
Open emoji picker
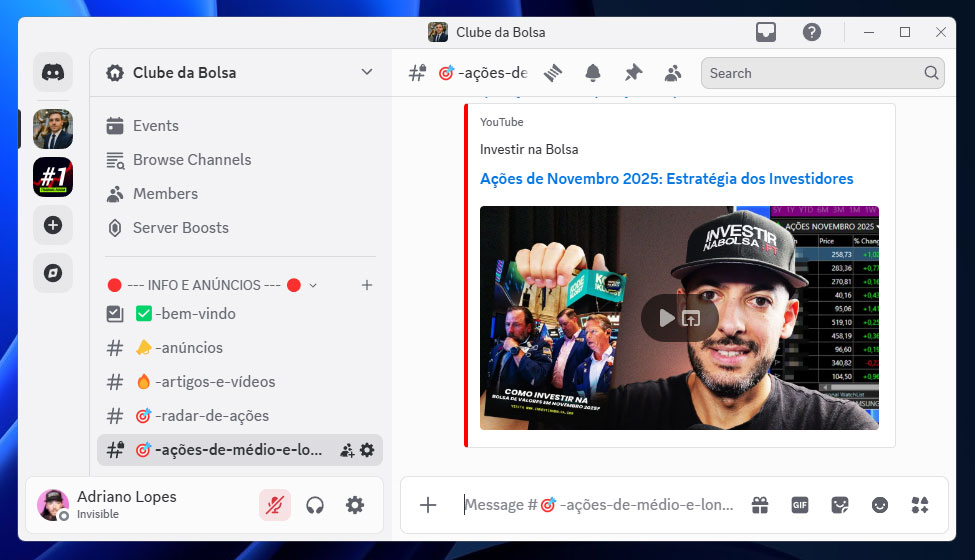click(880, 505)
